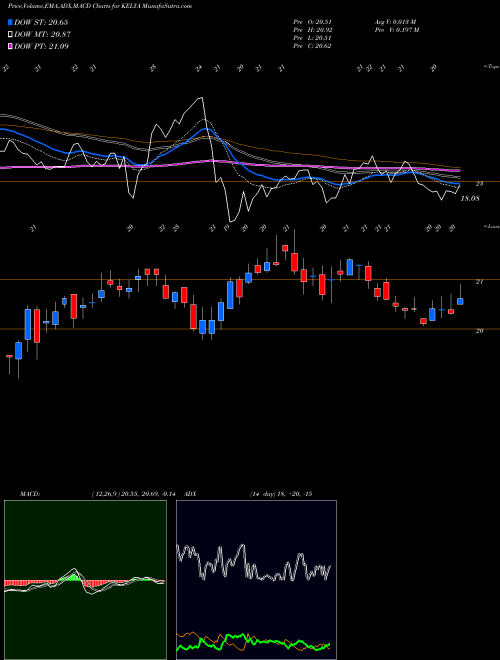Image resolution: width=500 pixels, height=660 pixels.
Task: Click the '<Lows' marker label
Action: coord(491,226)
